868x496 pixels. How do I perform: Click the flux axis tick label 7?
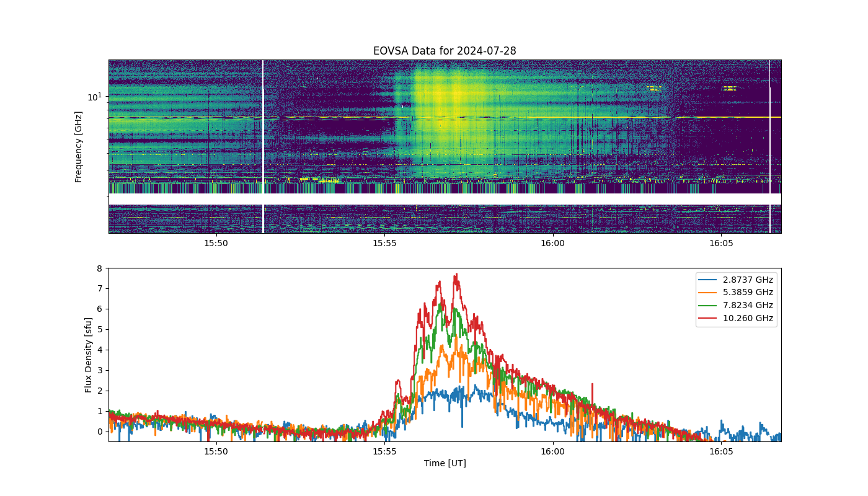point(99,289)
